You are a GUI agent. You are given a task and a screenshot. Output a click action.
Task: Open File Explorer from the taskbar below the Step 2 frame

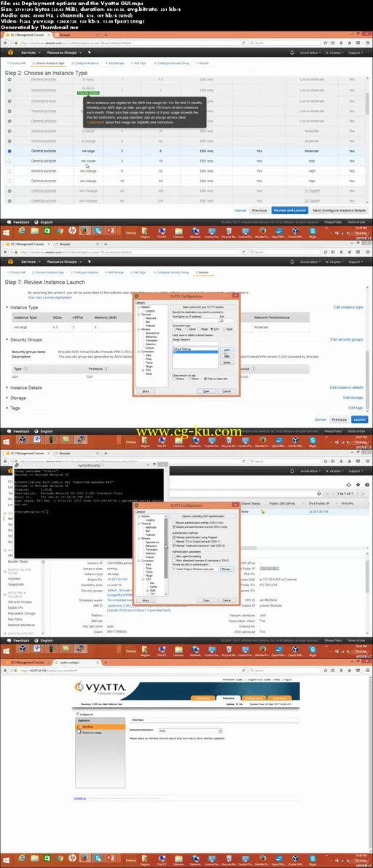(34, 231)
